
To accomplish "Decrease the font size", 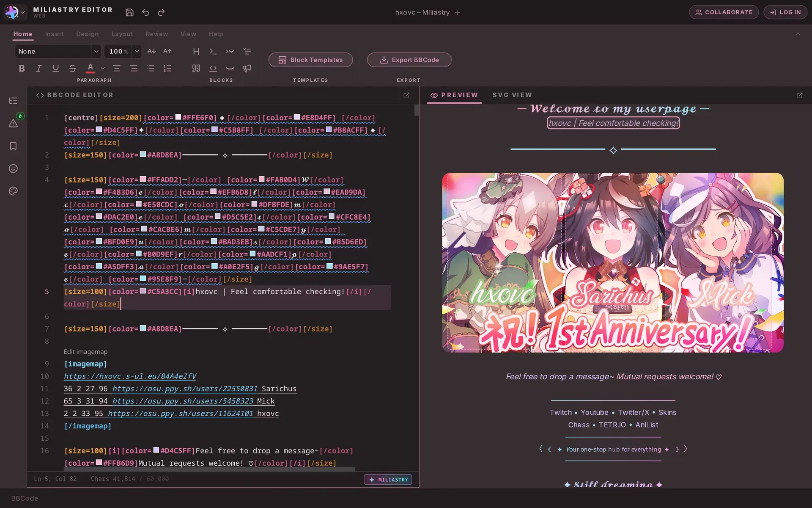I will pos(151,51).
